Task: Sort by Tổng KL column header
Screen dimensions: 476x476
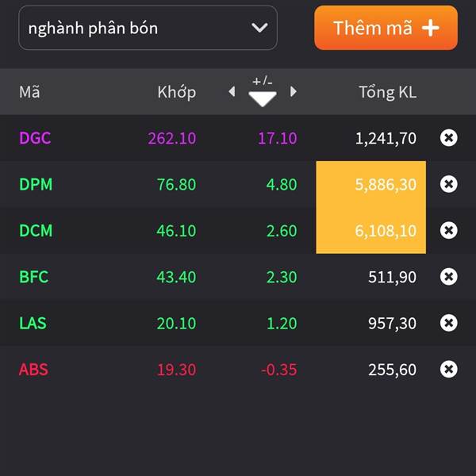Action: pyautogui.click(x=387, y=92)
